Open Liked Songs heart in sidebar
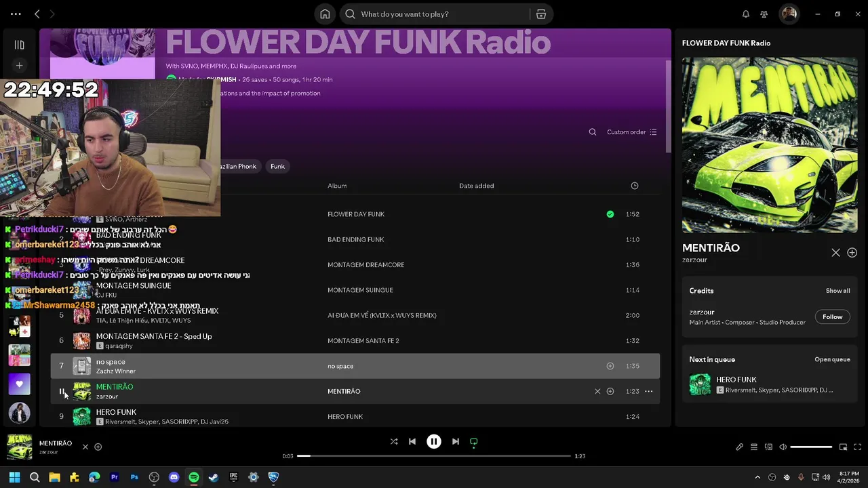The height and width of the screenshot is (488, 868). [19, 384]
